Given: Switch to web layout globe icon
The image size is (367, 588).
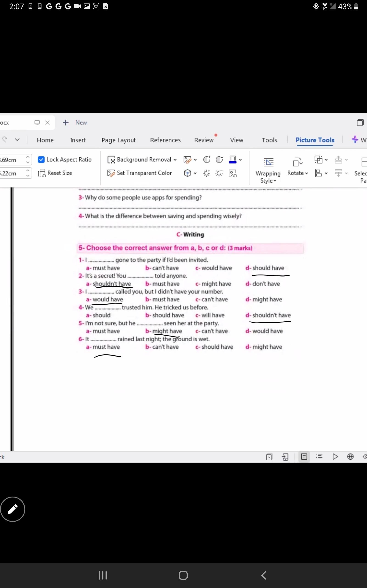Looking at the screenshot, I should coord(350,457).
